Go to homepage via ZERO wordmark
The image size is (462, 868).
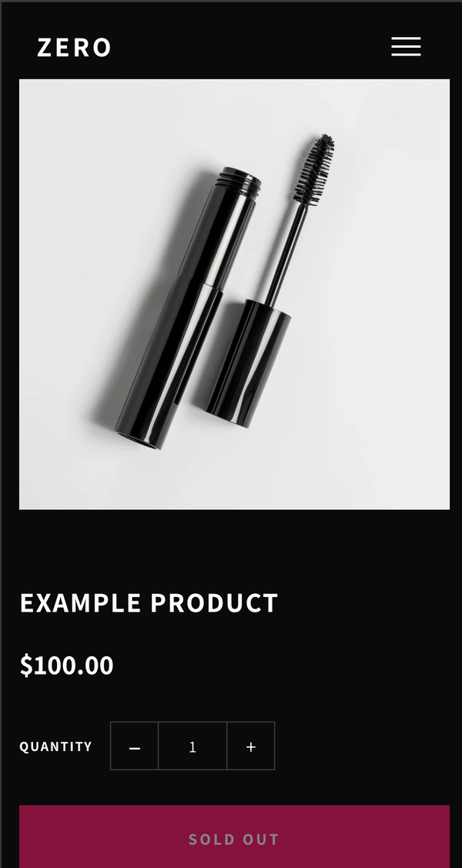tap(74, 48)
